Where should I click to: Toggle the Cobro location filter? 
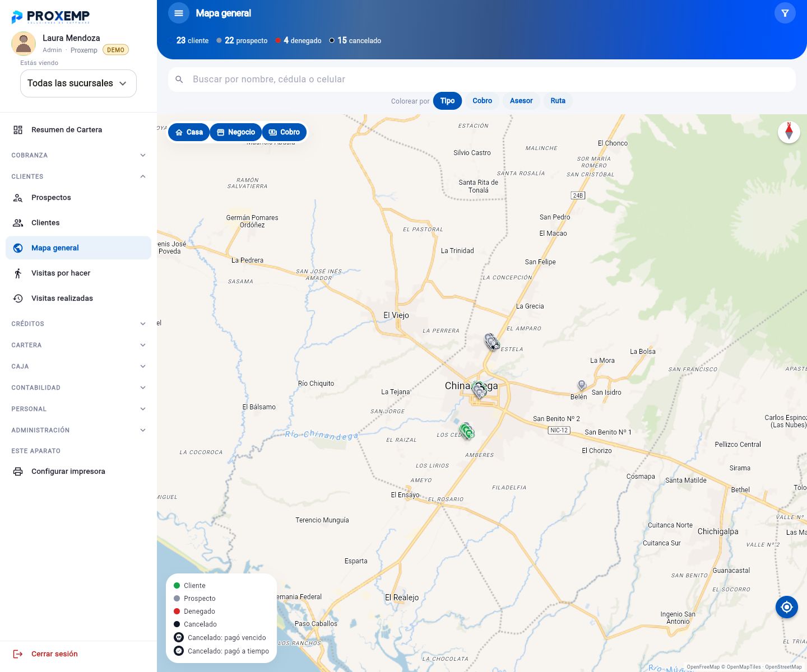pos(284,132)
